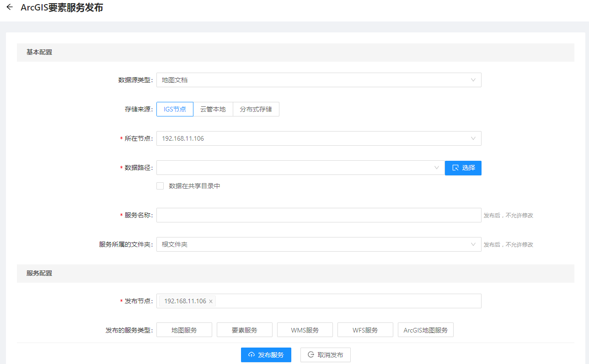Click the 发布服务 button
The height and width of the screenshot is (364, 589).
click(x=266, y=355)
